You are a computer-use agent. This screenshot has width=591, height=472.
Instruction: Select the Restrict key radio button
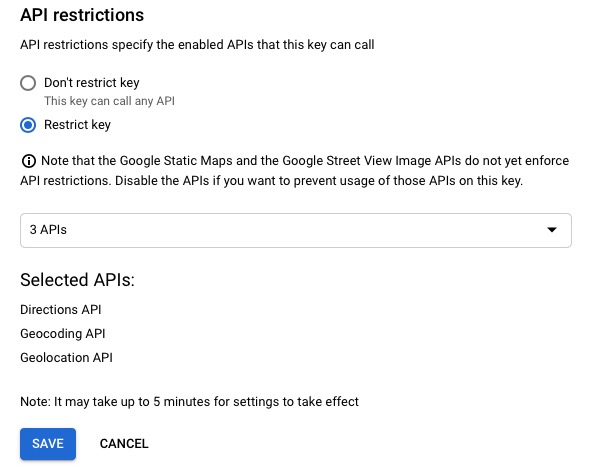point(28,125)
